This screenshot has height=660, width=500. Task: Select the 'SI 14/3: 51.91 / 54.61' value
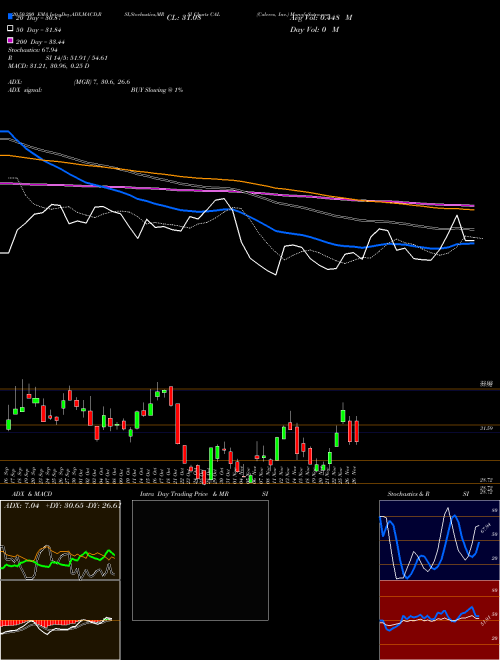[x=77, y=58]
